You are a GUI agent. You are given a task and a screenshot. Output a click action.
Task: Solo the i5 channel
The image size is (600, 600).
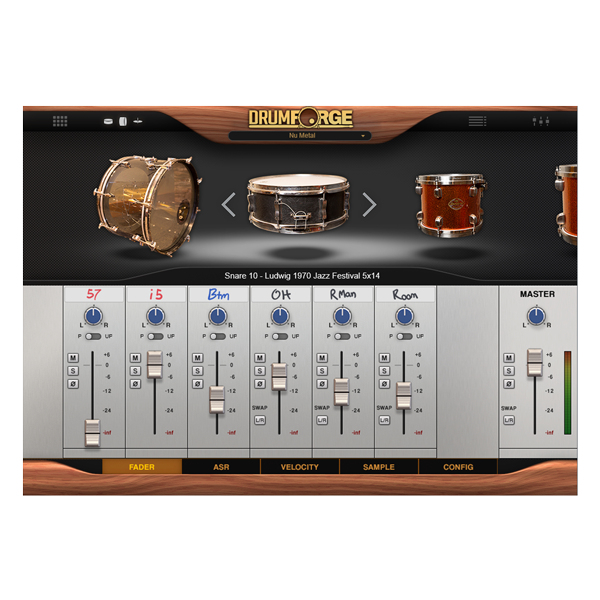coord(135,371)
